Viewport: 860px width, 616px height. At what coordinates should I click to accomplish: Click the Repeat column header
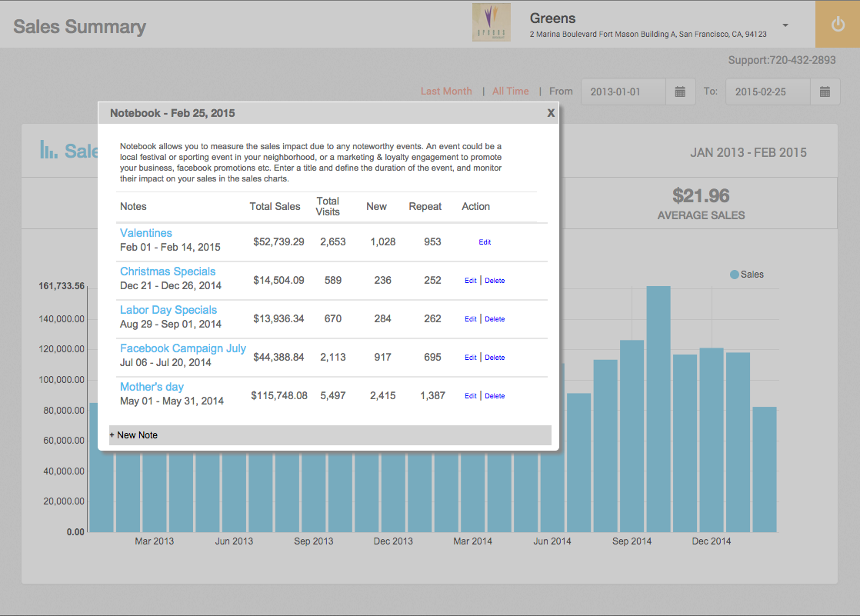click(x=425, y=206)
